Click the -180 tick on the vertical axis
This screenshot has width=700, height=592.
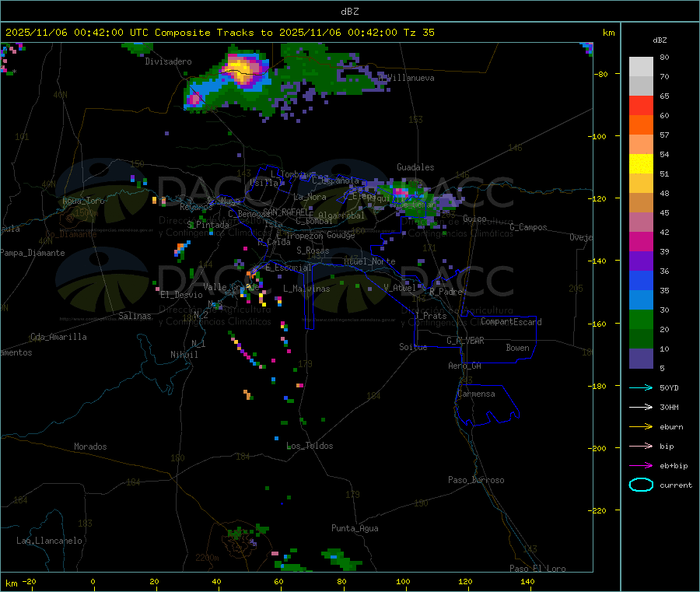599,386
